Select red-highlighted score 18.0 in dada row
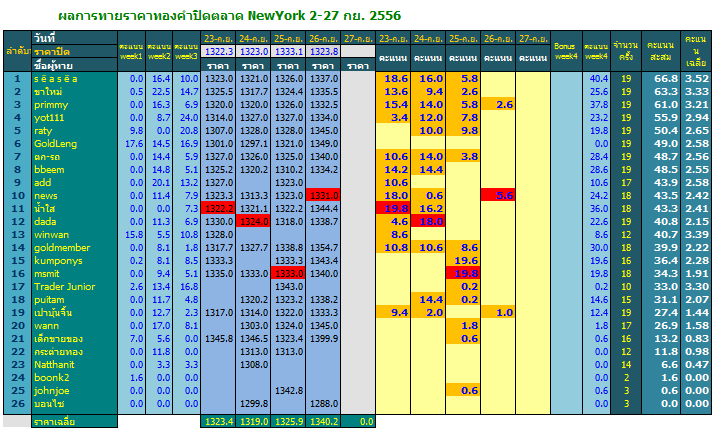714x434 pixels. [428, 222]
